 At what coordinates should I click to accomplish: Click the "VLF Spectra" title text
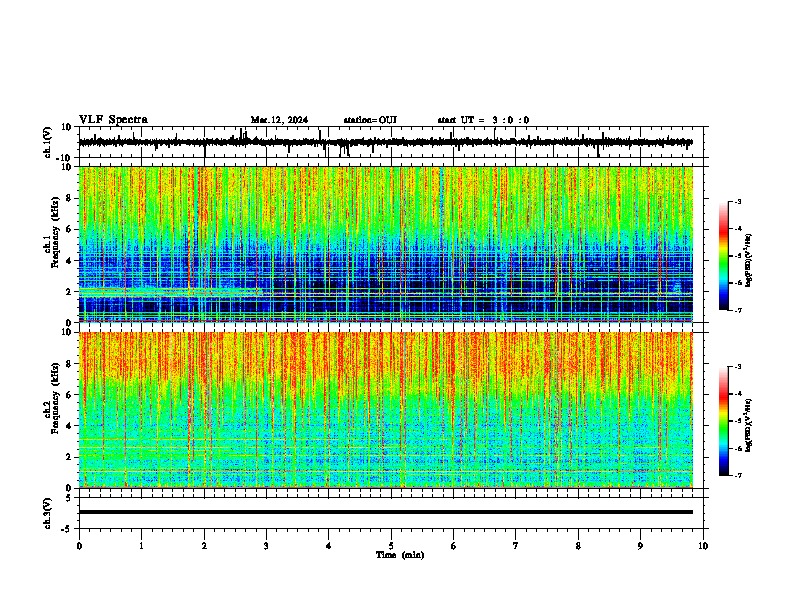pos(113,120)
